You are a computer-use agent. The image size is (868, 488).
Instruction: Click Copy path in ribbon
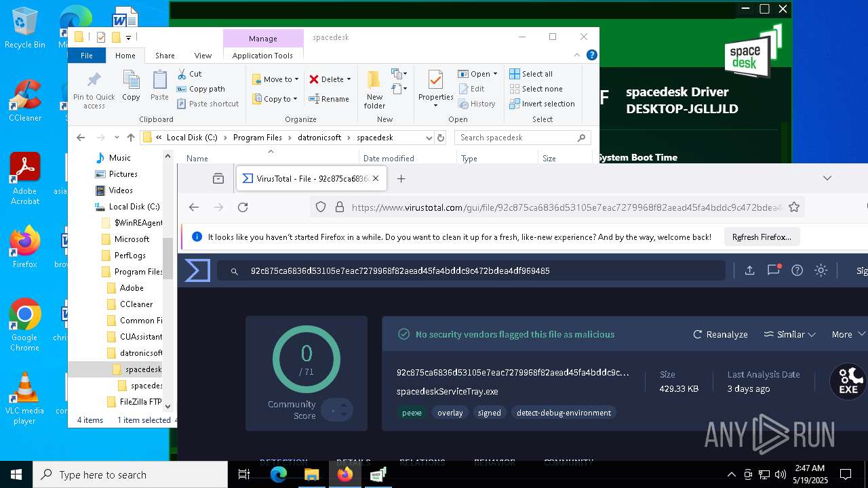(201, 89)
